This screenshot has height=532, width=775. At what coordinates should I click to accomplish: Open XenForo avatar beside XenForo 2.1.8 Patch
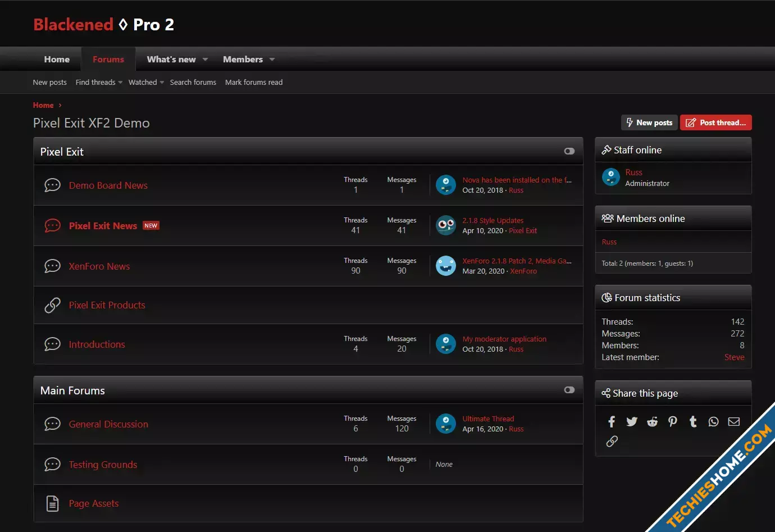click(446, 266)
